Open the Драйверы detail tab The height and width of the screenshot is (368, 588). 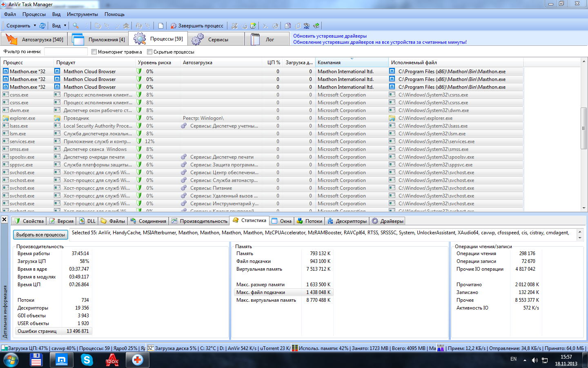point(388,221)
